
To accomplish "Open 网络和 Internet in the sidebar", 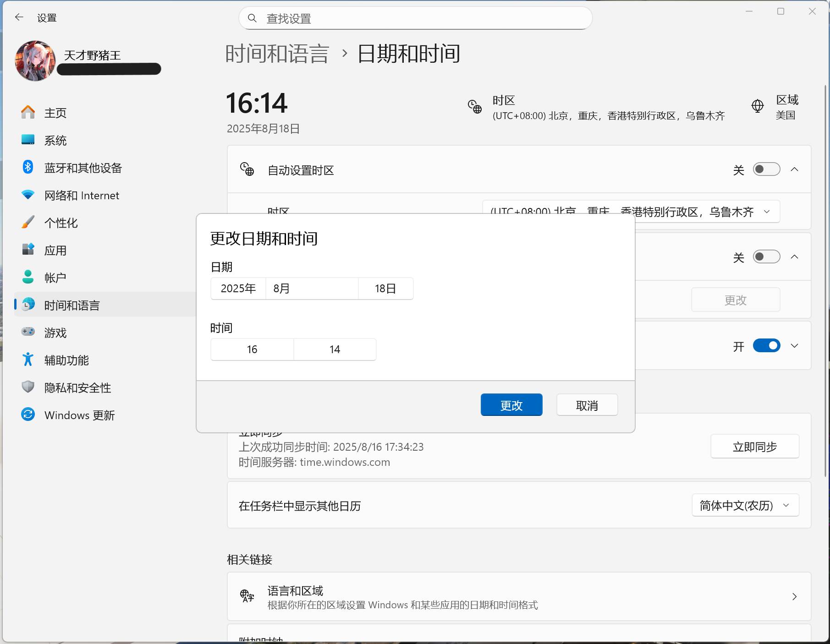I will click(x=82, y=196).
